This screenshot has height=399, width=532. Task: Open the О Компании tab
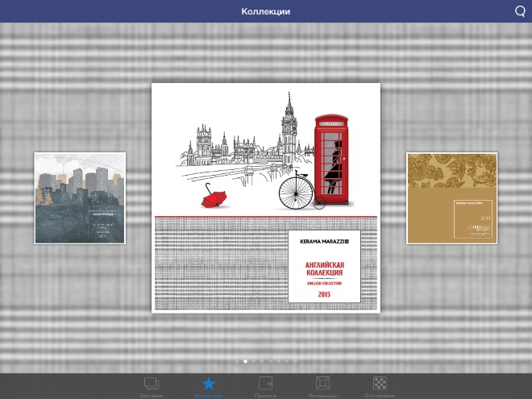tap(380, 387)
